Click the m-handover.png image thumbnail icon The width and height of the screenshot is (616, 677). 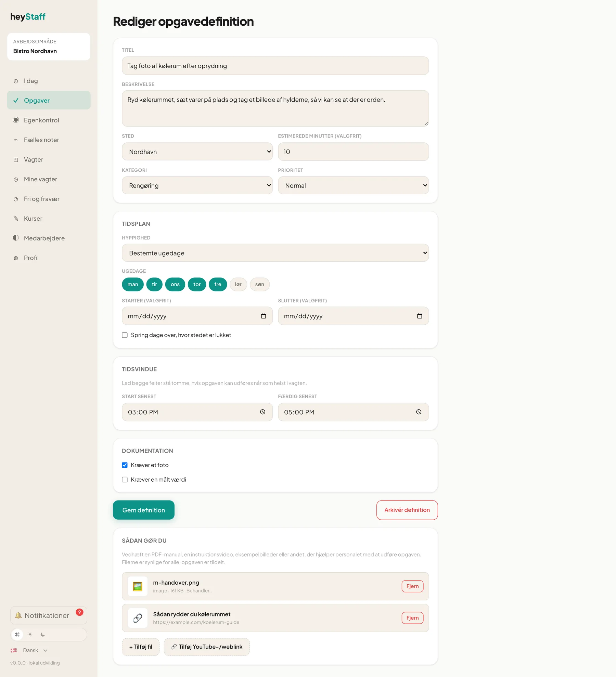click(138, 586)
